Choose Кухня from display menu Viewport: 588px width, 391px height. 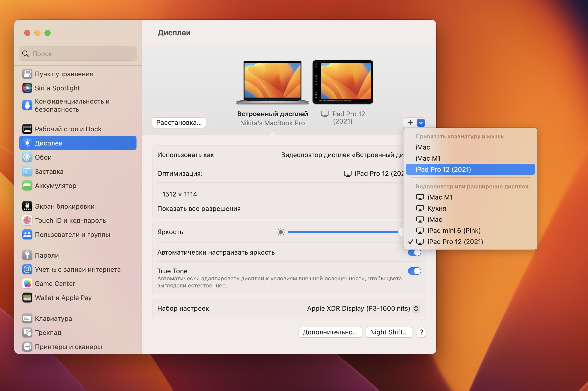click(437, 208)
